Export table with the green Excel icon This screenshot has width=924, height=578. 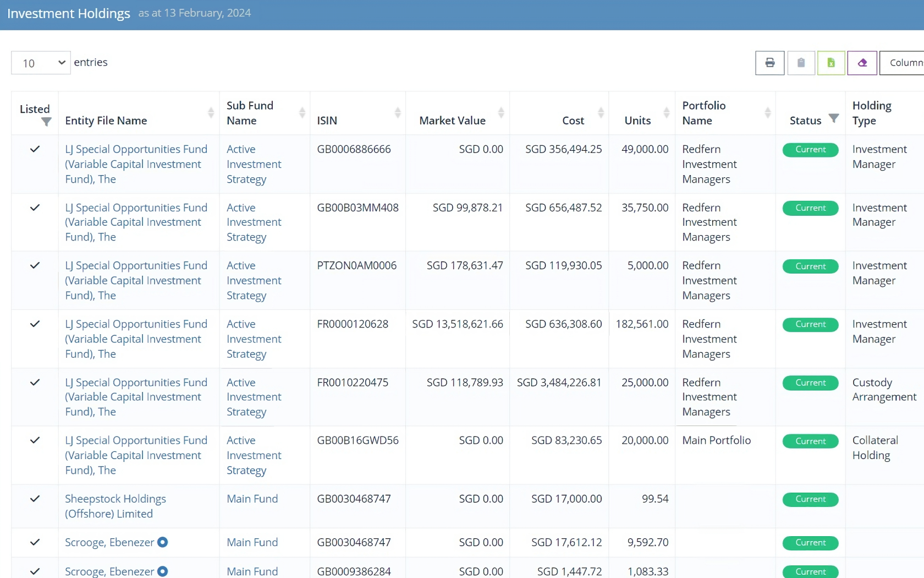tap(831, 63)
